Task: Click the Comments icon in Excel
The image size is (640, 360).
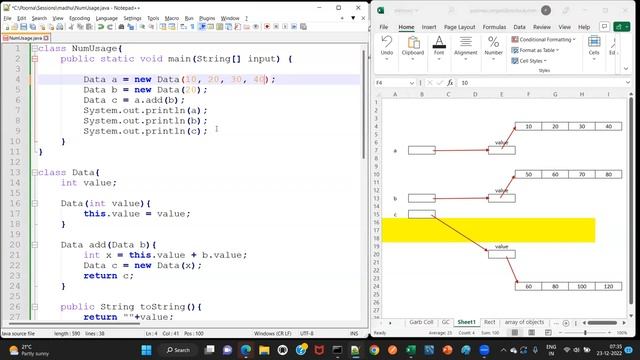Action: tap(604, 27)
